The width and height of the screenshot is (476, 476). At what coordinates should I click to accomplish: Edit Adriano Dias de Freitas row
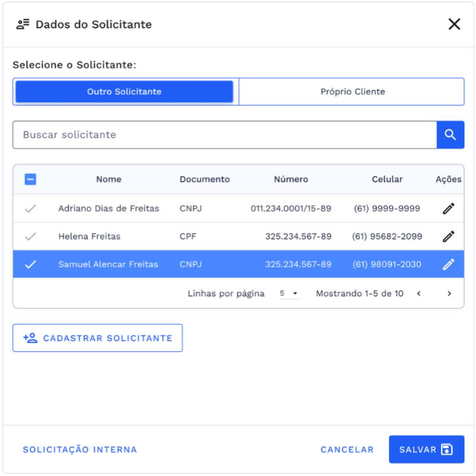(448, 209)
